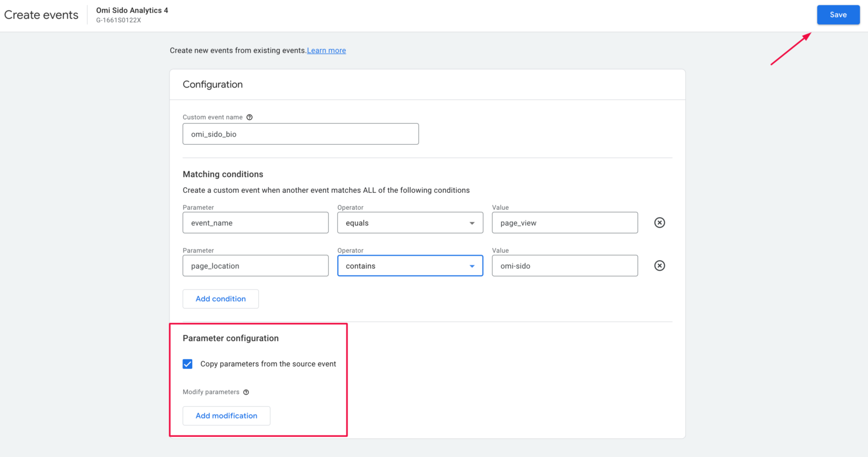Click the dropdown arrow on contains operator
The width and height of the screenshot is (868, 457).
point(472,265)
